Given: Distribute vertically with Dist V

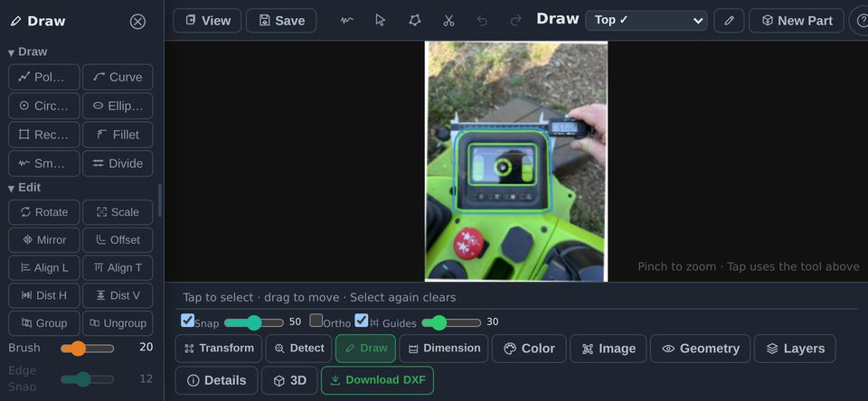Looking at the screenshot, I should (118, 295).
